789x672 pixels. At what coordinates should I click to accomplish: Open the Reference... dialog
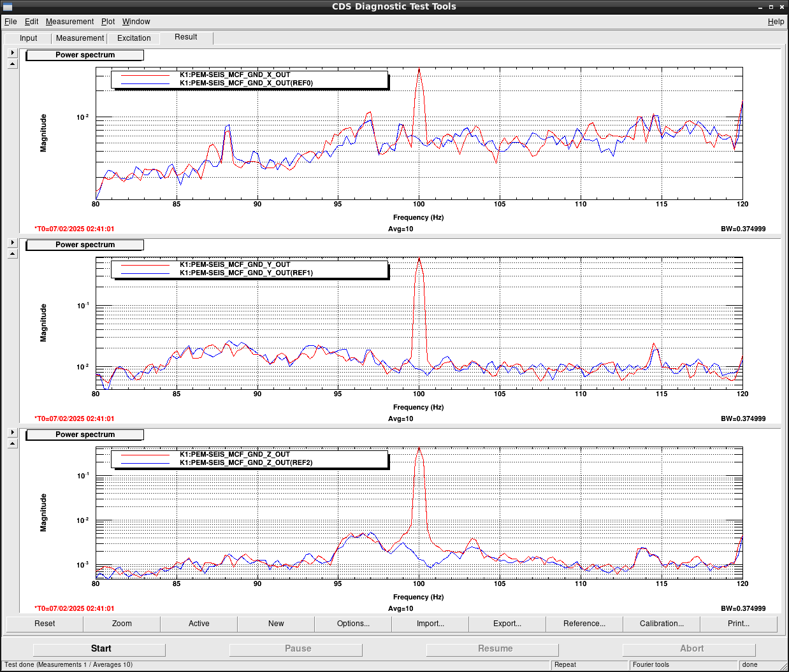click(x=584, y=624)
